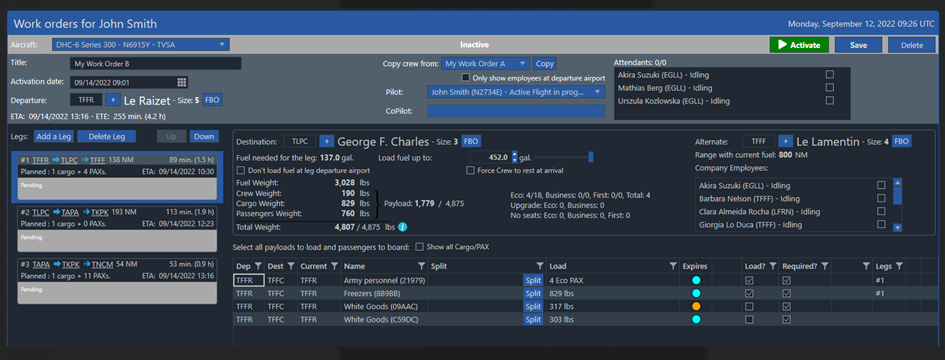The image size is (945, 360).
Task: Enable Don't load fuel at leg departure airport
Action: coord(242,170)
